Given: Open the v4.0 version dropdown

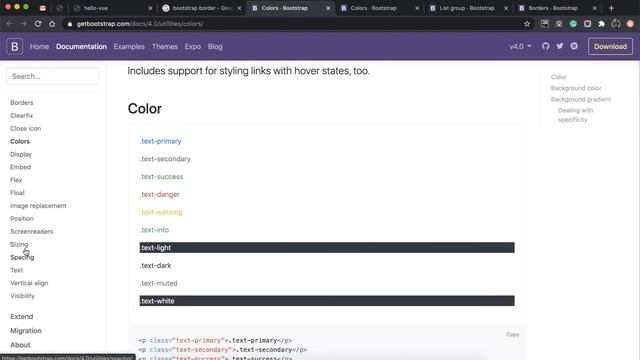Looking at the screenshot, I should [x=520, y=47].
